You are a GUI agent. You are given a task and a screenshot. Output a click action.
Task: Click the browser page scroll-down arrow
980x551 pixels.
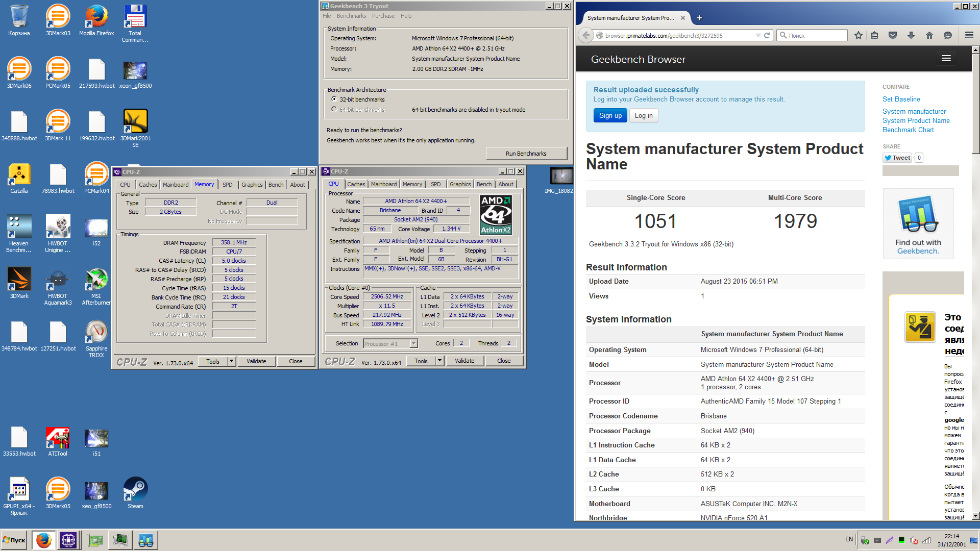975,516
